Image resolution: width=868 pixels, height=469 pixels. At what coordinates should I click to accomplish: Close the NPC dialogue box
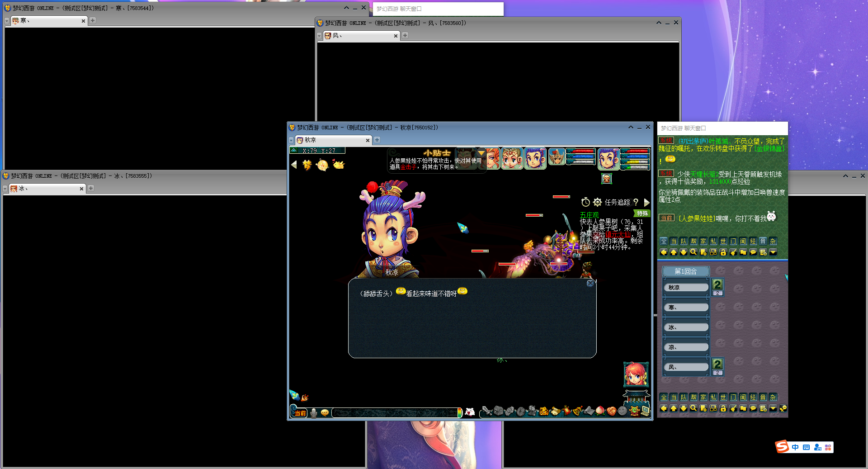pyautogui.click(x=590, y=284)
